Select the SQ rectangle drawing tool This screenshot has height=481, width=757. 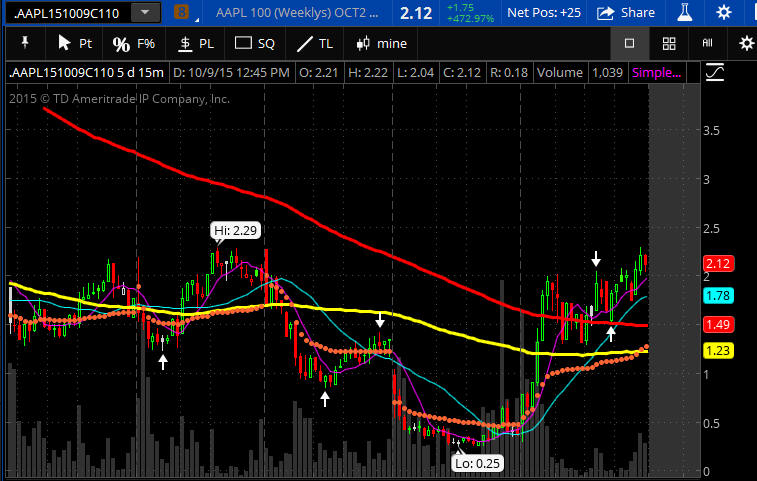point(255,43)
